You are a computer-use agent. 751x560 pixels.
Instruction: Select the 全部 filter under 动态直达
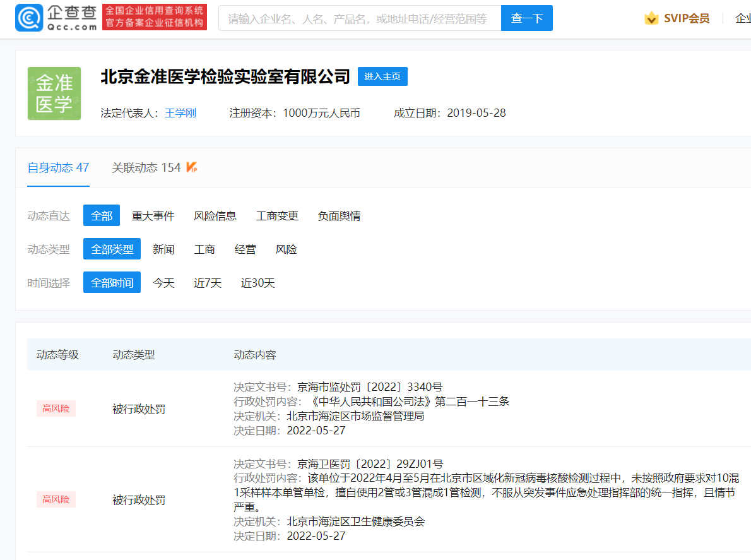(x=102, y=215)
